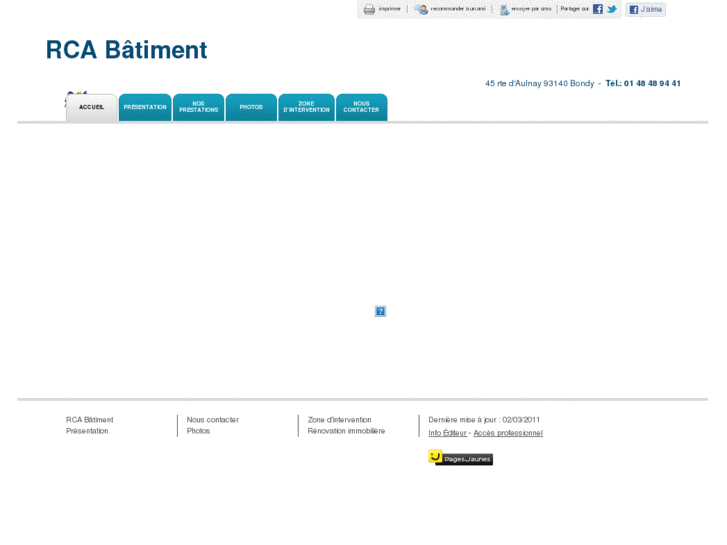Go to the Photos tab
Viewport: 727px width, 545px height.
point(251,107)
